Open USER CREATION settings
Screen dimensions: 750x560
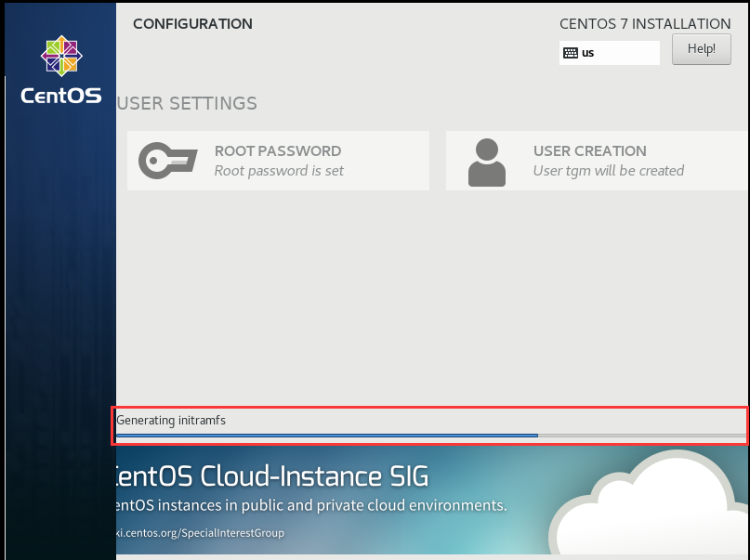pos(597,161)
